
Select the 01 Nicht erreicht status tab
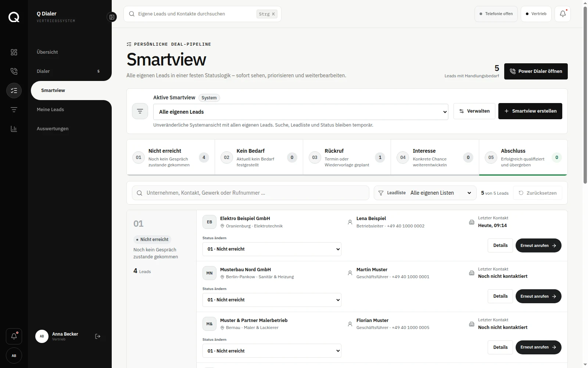tap(171, 158)
